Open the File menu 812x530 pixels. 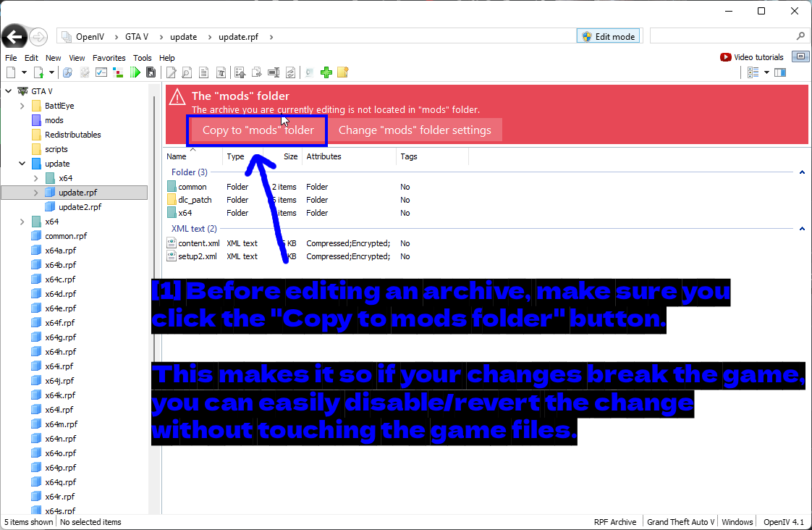pos(11,58)
